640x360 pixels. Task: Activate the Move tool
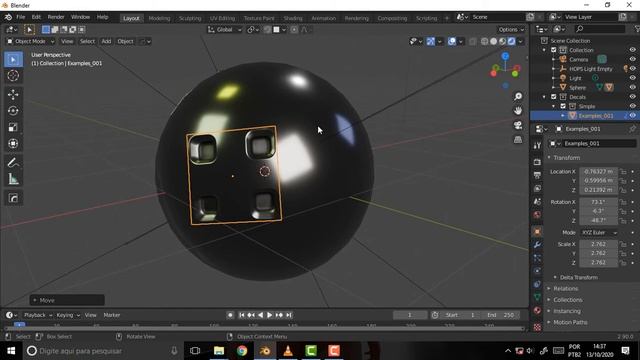coord(13,94)
